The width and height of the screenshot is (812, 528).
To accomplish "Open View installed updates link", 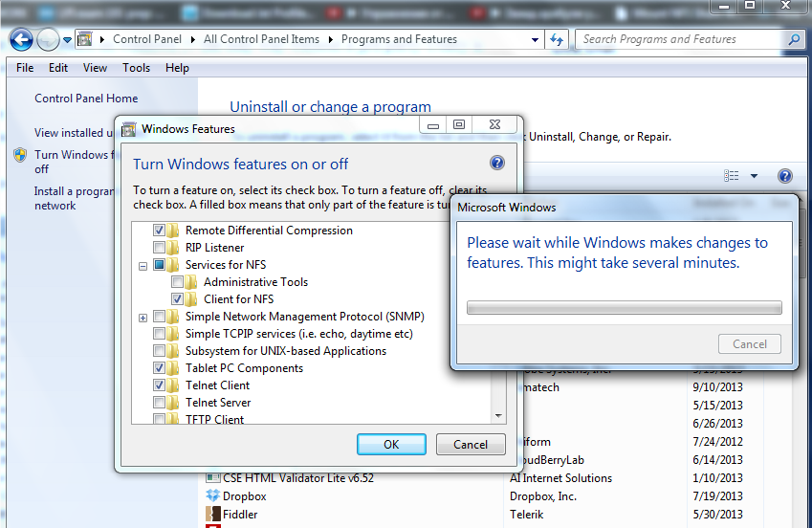I will [x=74, y=133].
